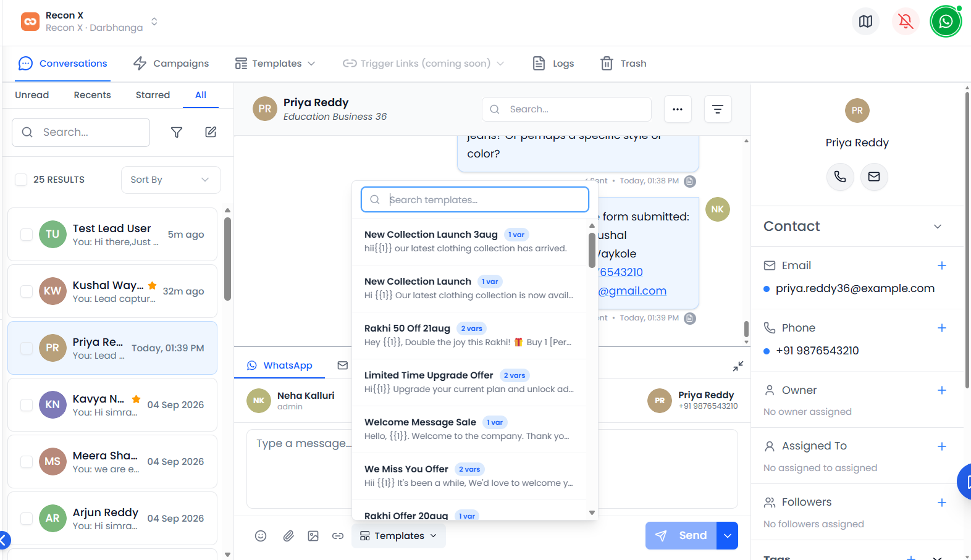Screen dimensions: 971x560
Task: Select the Welcome Message Sale template
Action: (469, 429)
